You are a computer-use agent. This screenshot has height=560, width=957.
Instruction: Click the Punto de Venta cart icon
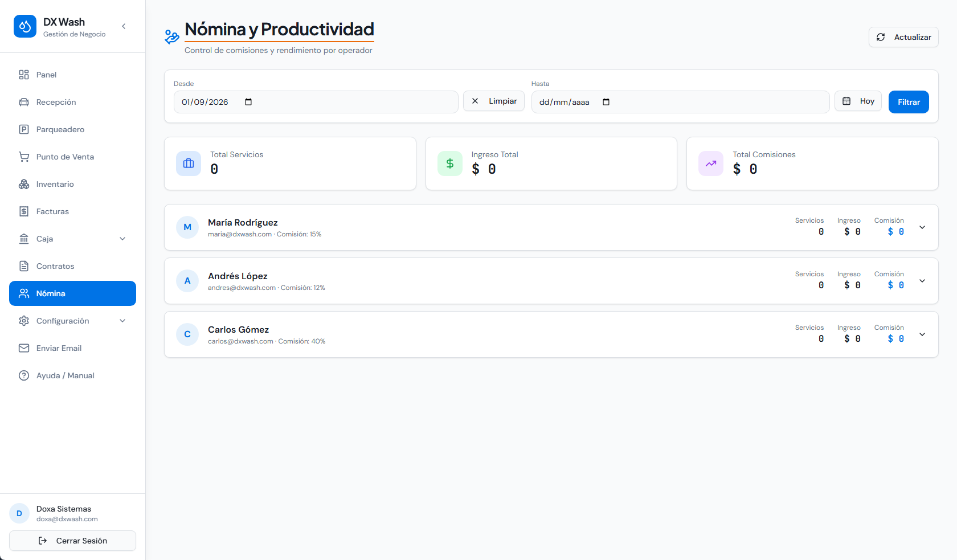pos(24,157)
